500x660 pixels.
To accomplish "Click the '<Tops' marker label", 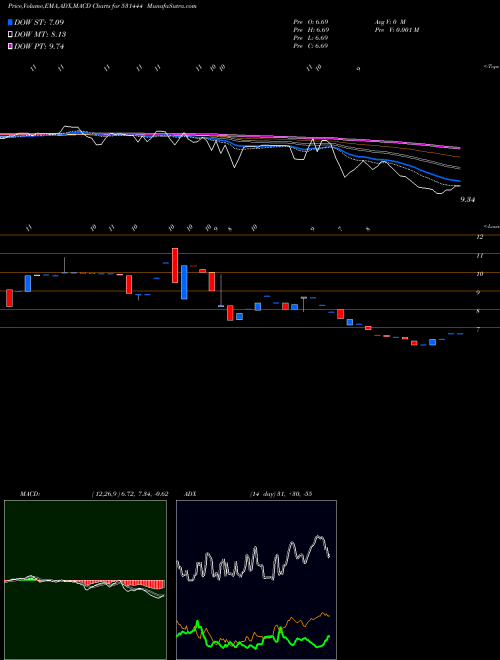I will [492, 67].
